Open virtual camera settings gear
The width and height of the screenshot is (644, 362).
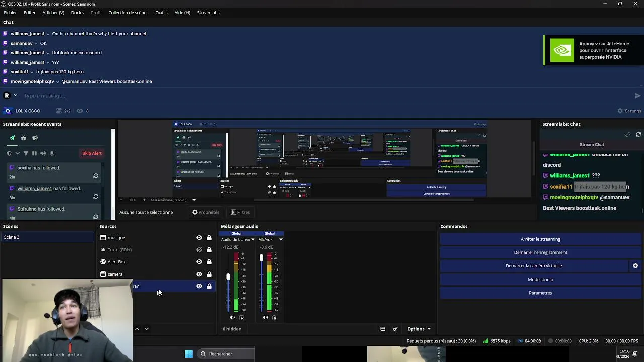click(635, 266)
